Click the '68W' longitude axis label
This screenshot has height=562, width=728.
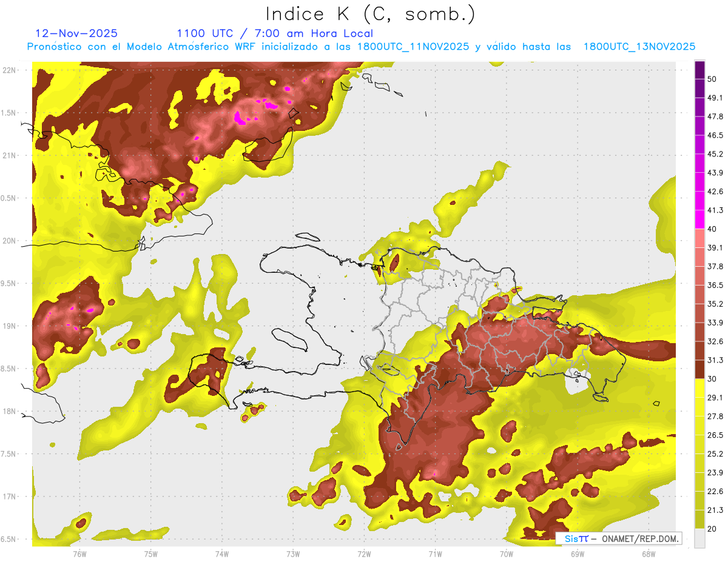pyautogui.click(x=649, y=554)
